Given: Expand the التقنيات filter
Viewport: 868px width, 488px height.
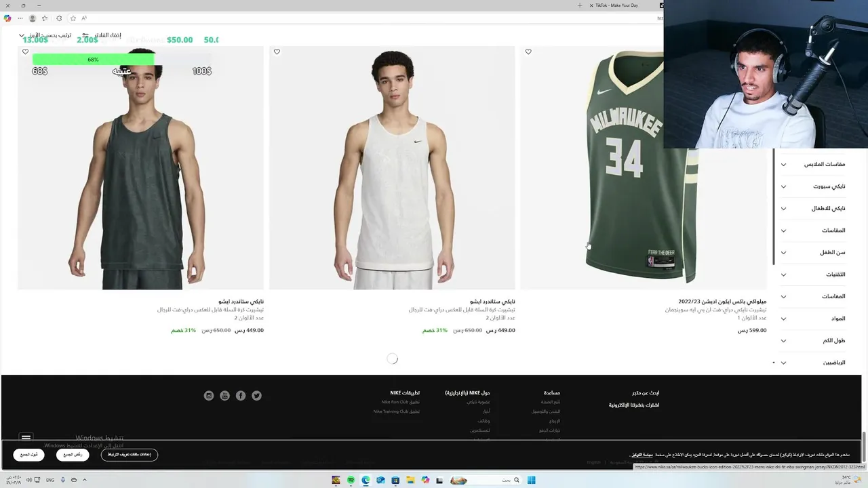Looking at the screenshot, I should click(814, 274).
